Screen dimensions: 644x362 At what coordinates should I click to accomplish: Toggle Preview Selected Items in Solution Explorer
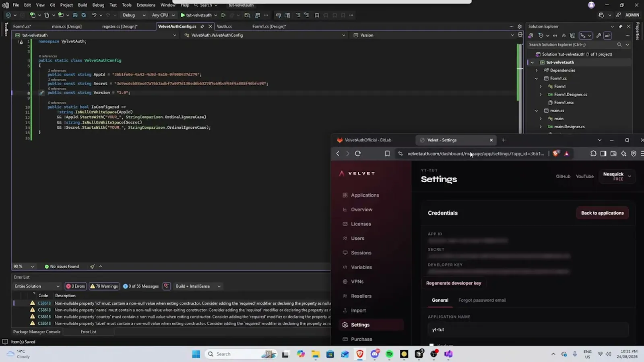coord(607,35)
